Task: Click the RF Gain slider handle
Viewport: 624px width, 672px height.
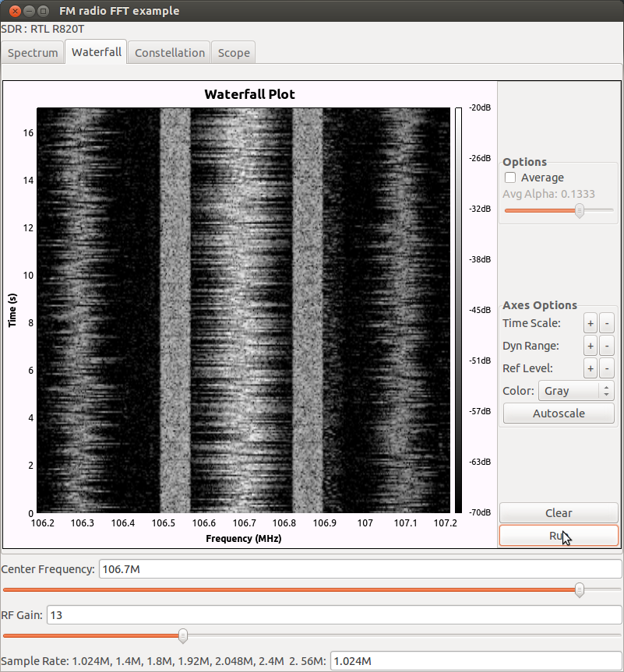Action: click(x=183, y=635)
